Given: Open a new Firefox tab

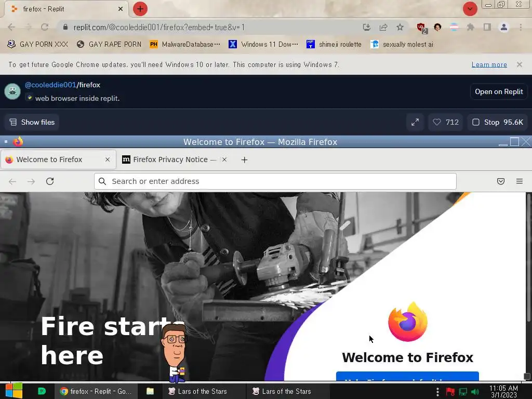Looking at the screenshot, I should (x=244, y=160).
